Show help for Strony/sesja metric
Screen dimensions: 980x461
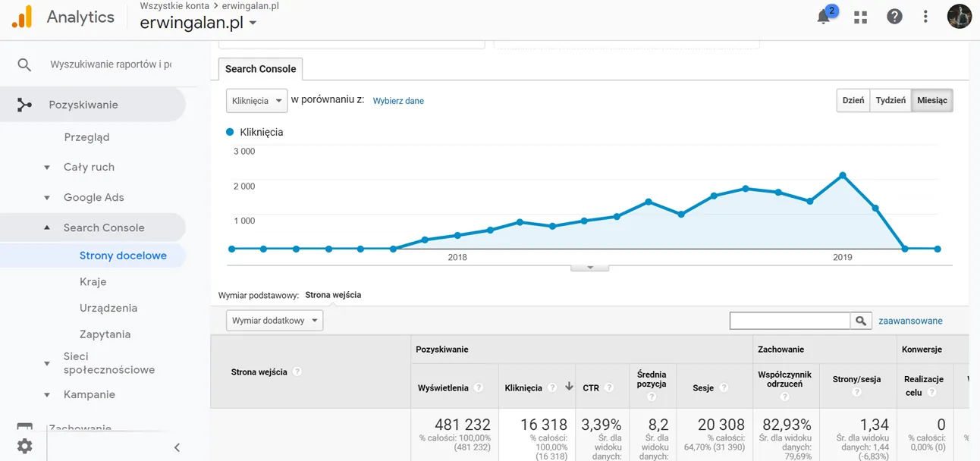point(856,392)
